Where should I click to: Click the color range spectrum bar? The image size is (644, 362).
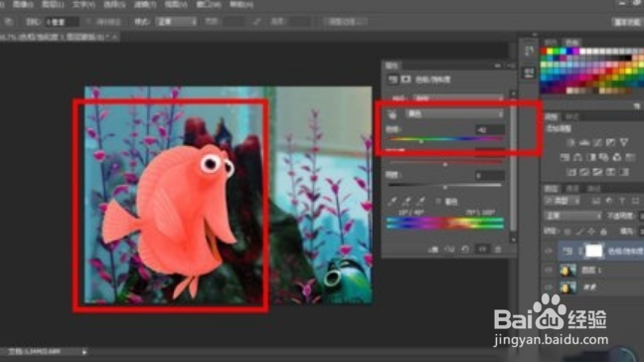tap(445, 223)
